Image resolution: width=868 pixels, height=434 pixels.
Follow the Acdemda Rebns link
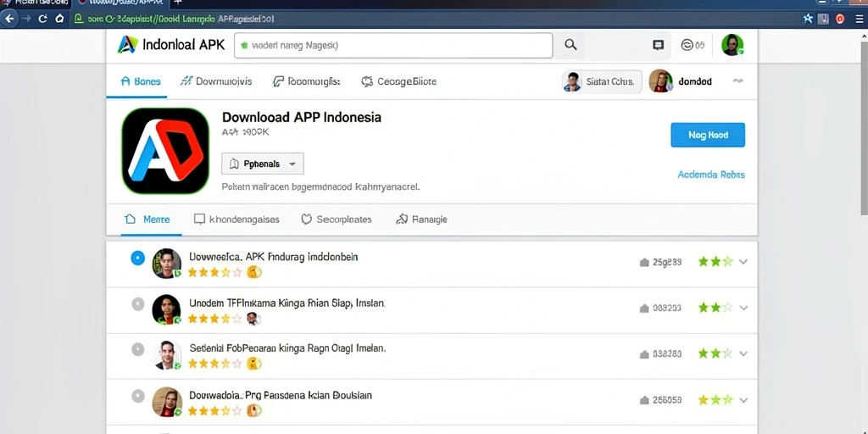(x=711, y=175)
